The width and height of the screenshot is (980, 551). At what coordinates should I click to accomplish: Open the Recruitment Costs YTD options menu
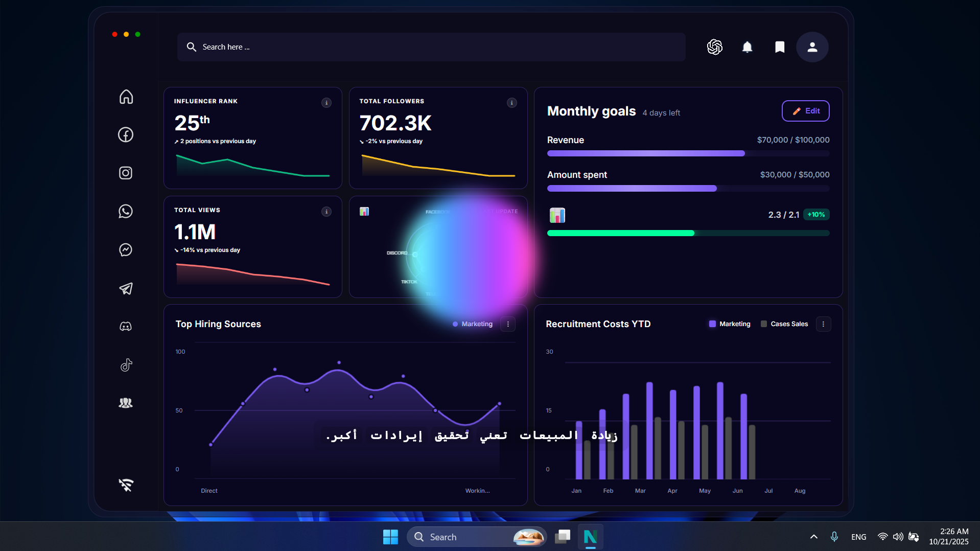pyautogui.click(x=823, y=324)
